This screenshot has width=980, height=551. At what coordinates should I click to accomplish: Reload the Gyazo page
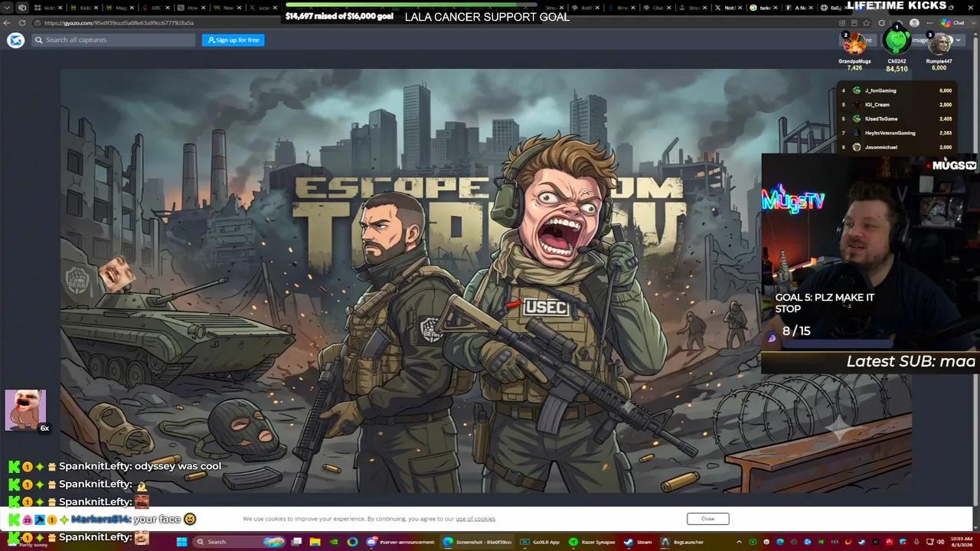[x=21, y=23]
